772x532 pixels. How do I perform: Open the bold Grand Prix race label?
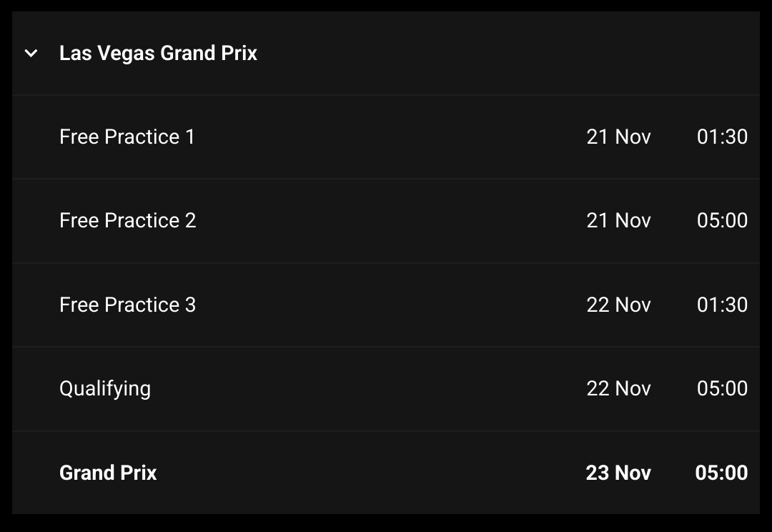108,473
